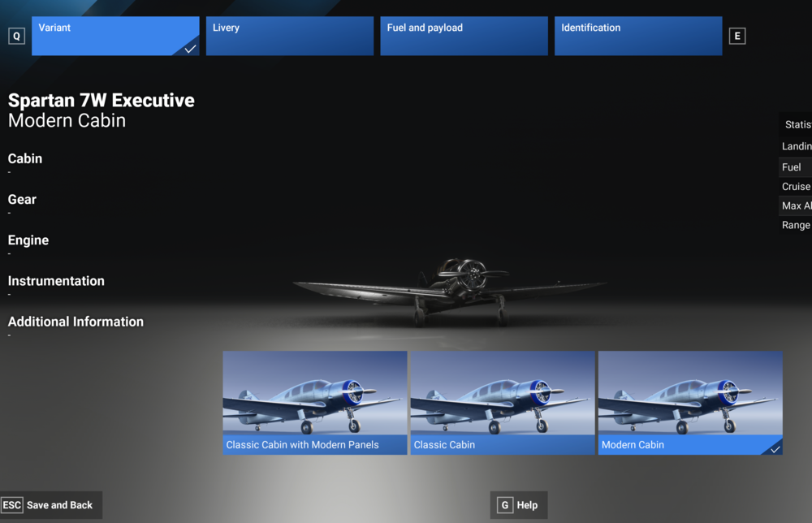Click the E key next-tab icon
812x523 pixels.
click(x=736, y=36)
